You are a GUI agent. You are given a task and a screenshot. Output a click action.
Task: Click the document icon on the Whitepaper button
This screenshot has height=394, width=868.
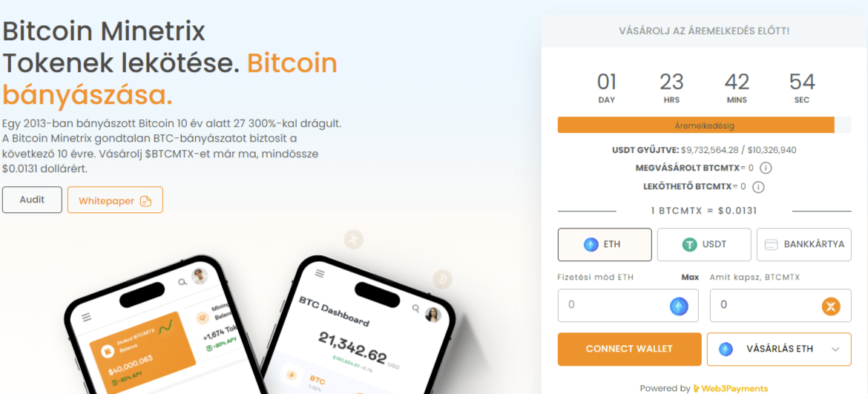(145, 201)
